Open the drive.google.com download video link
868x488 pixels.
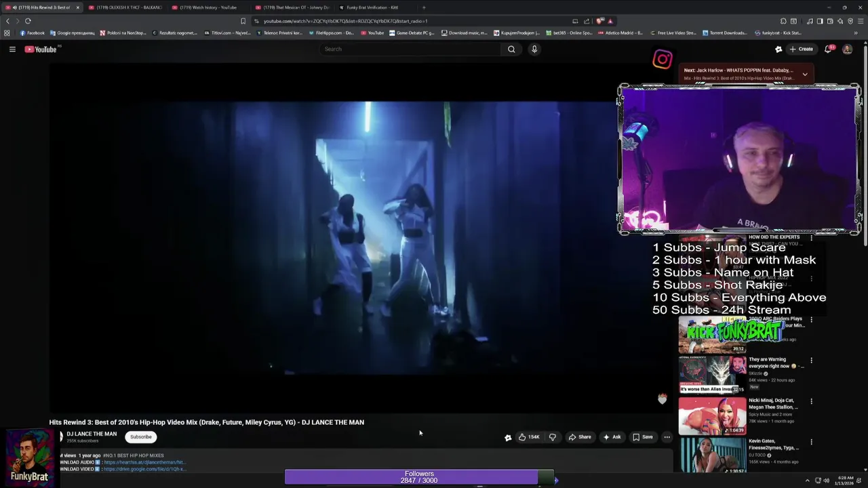pyautogui.click(x=144, y=469)
